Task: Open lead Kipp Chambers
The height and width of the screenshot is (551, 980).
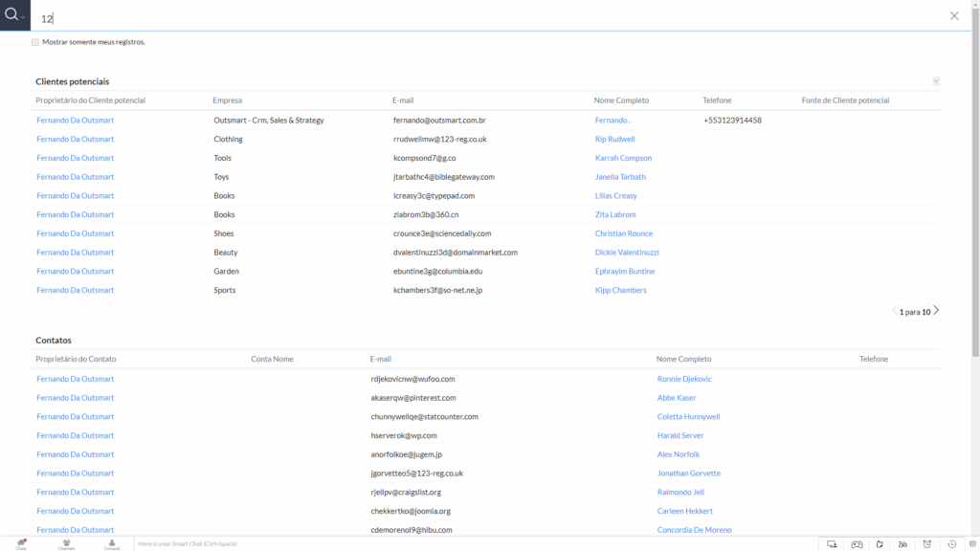Action: (620, 290)
